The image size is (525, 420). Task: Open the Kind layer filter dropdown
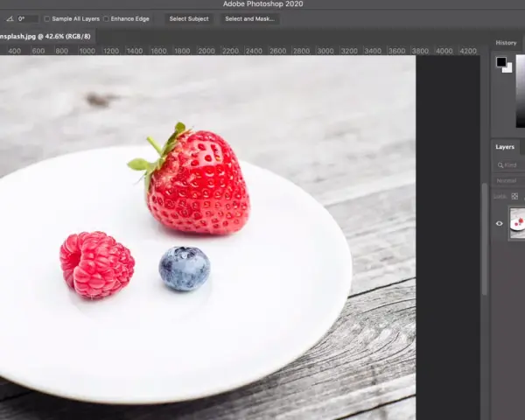(x=509, y=165)
